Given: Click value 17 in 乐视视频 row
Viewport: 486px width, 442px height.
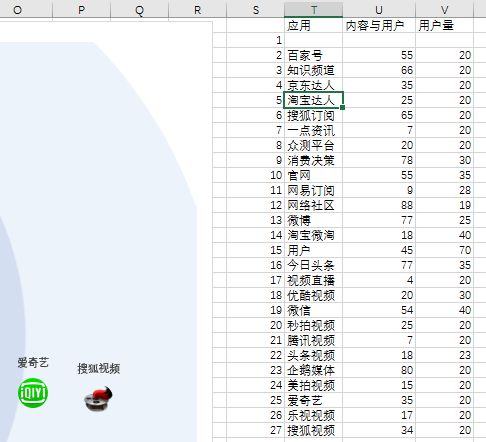Looking at the screenshot, I should (x=407, y=415).
